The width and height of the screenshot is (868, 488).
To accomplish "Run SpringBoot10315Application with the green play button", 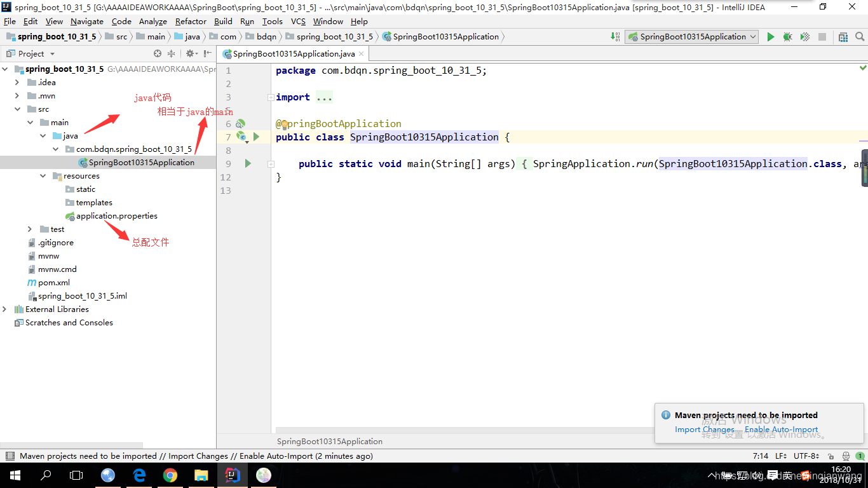I will (x=771, y=37).
